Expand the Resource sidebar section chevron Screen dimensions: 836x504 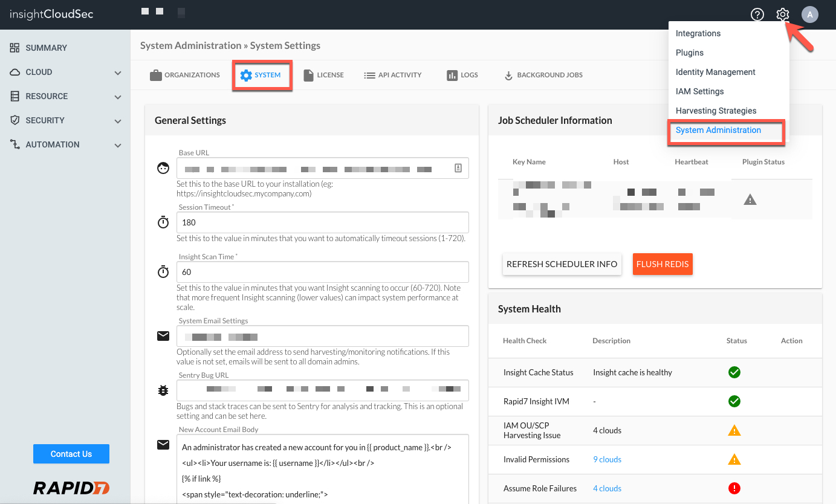pyautogui.click(x=118, y=97)
